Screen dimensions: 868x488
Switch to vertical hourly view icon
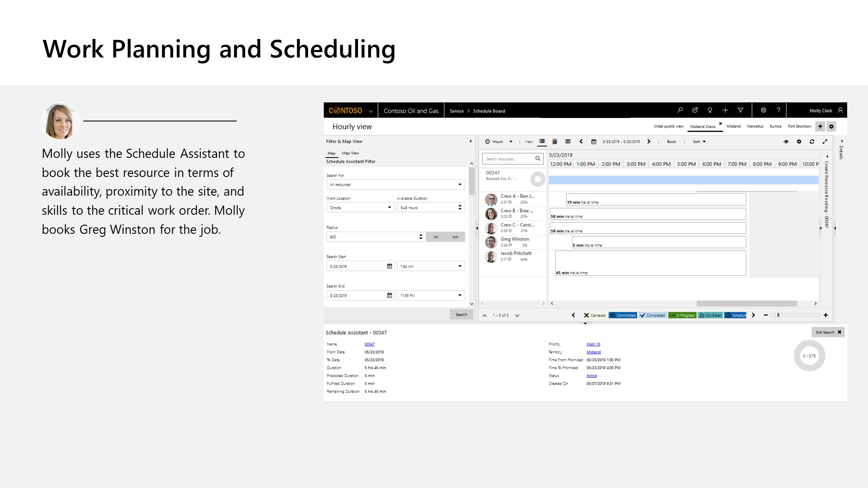555,141
